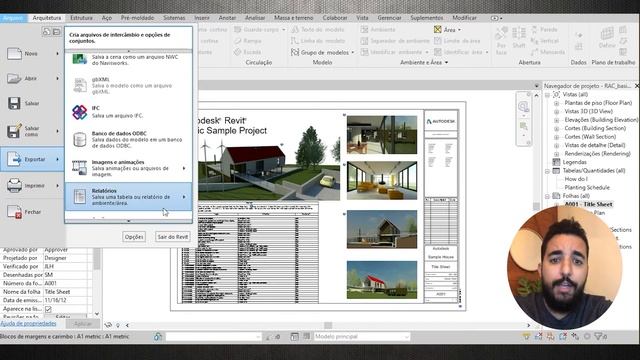Click the Aplicar button

(x=83, y=324)
